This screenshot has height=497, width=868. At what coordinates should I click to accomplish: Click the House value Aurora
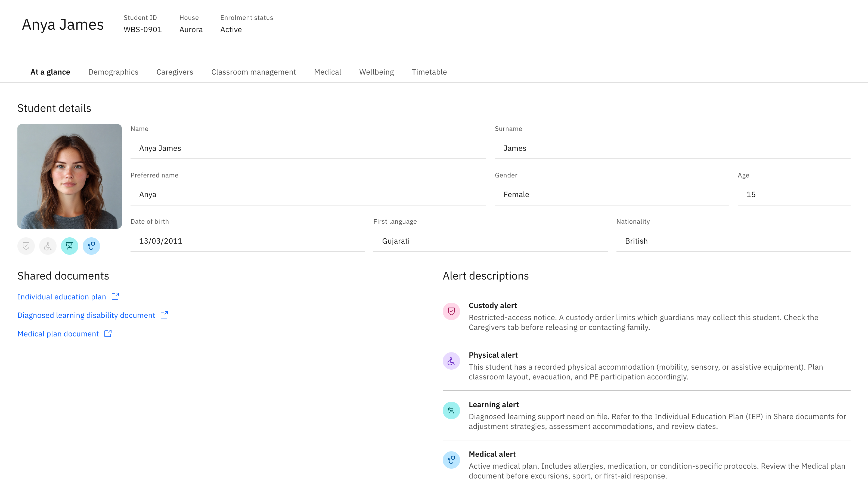(191, 29)
